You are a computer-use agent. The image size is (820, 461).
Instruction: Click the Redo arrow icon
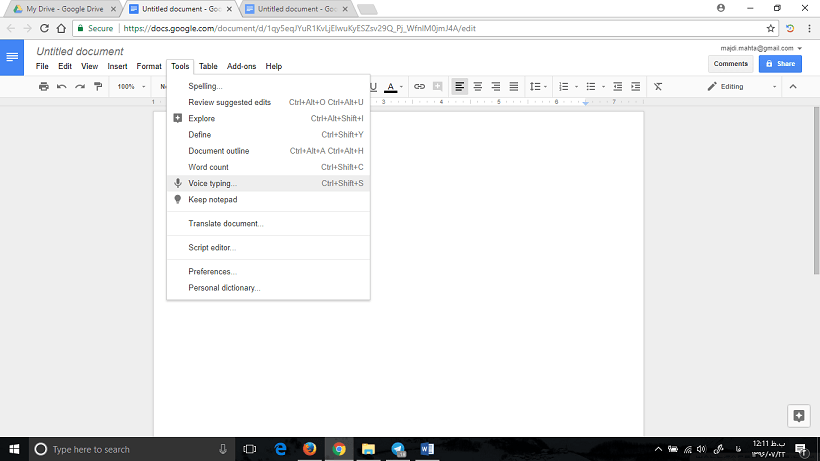point(80,87)
